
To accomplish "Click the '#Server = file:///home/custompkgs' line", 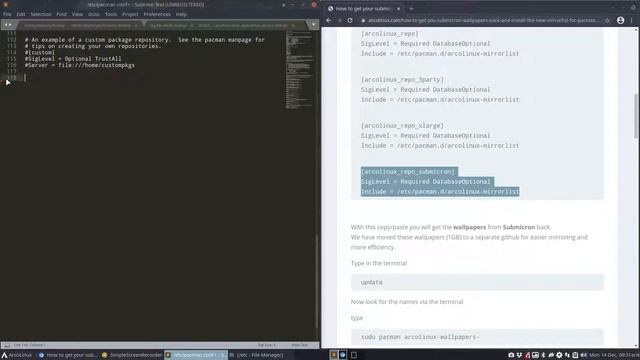I will 80,65.
